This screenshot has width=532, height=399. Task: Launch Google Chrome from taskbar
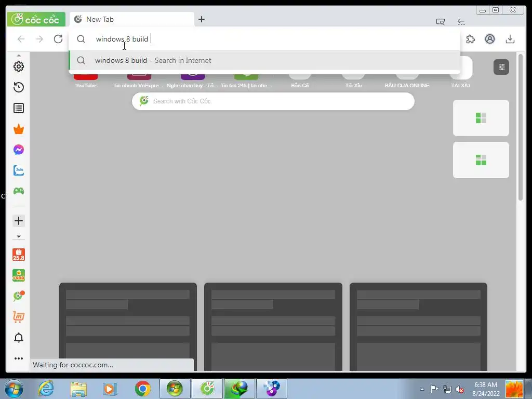click(x=143, y=389)
